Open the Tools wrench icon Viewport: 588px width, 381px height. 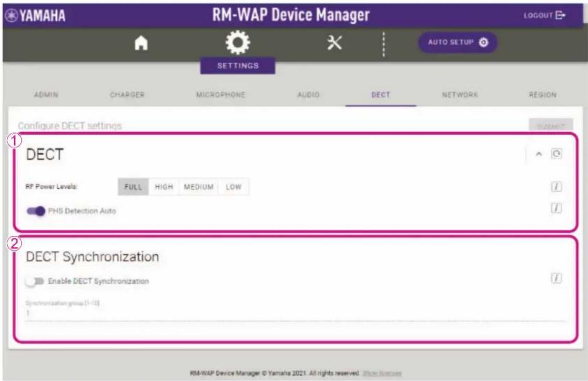coord(334,43)
